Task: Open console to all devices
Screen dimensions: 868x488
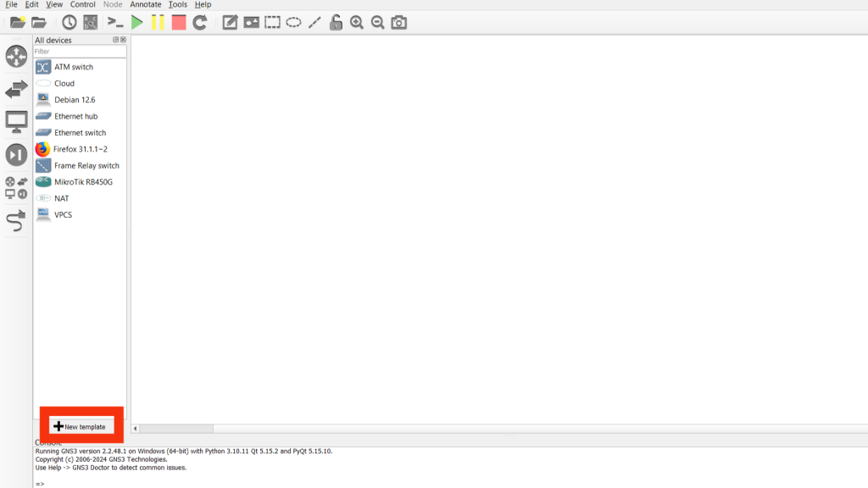Action: (115, 23)
